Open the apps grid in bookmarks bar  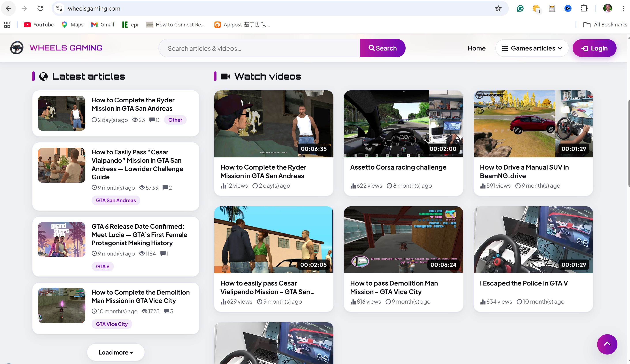(7, 24)
